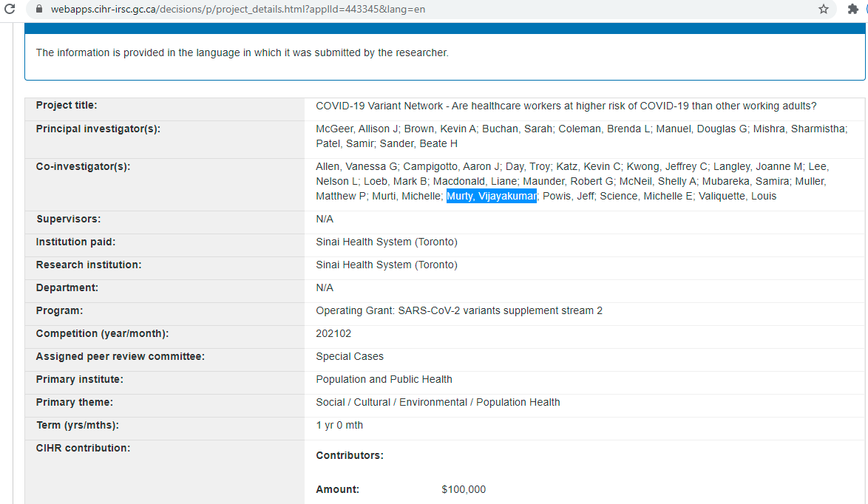The image size is (868, 504).
Task: Click the term value 1 yr 0 mth
Action: click(x=339, y=425)
